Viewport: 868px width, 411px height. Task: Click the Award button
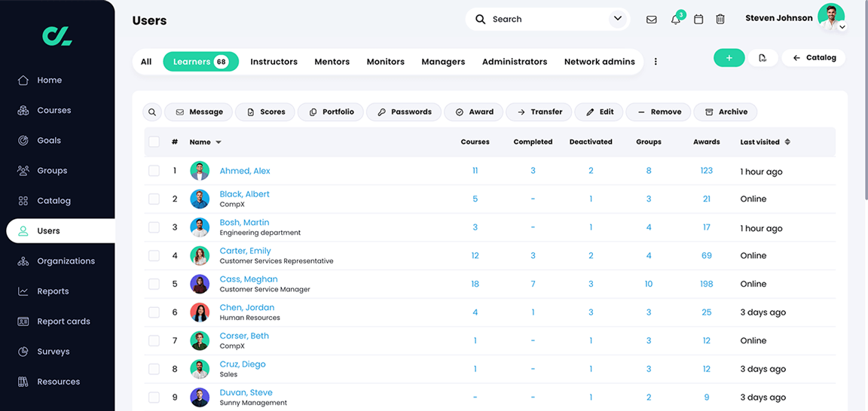click(x=473, y=111)
